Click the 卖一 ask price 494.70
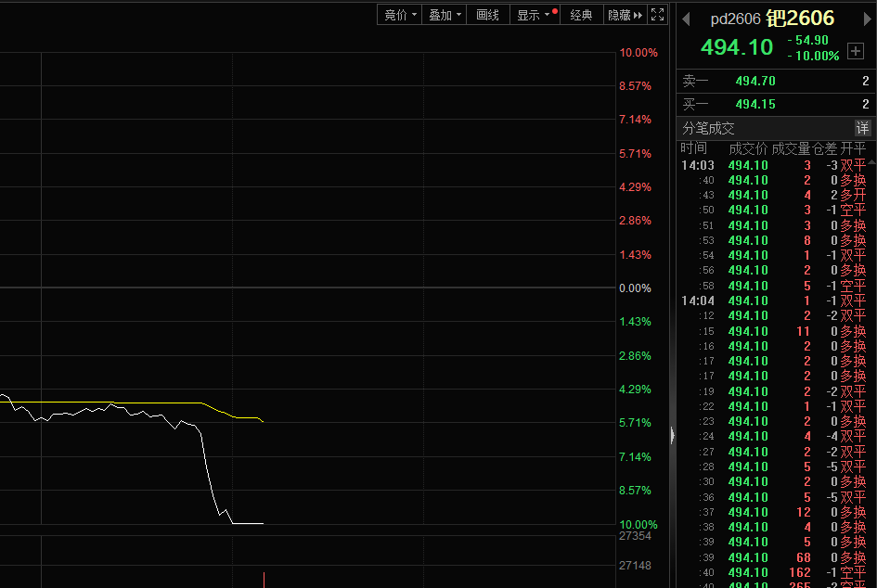The width and height of the screenshot is (877, 588). [755, 82]
